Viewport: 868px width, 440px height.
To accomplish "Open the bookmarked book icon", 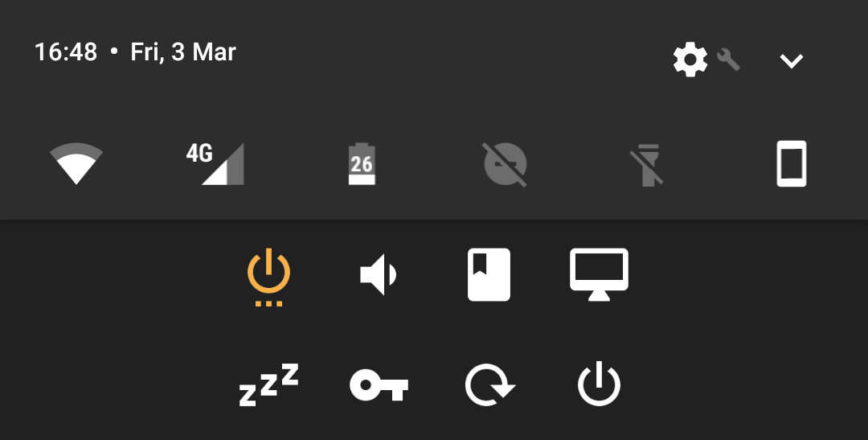I will pos(489,275).
